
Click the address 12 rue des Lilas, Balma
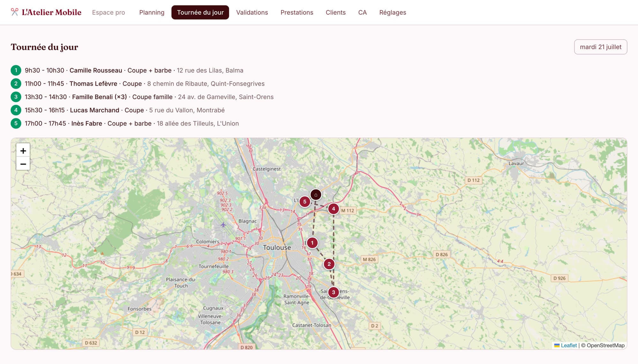[x=210, y=70]
